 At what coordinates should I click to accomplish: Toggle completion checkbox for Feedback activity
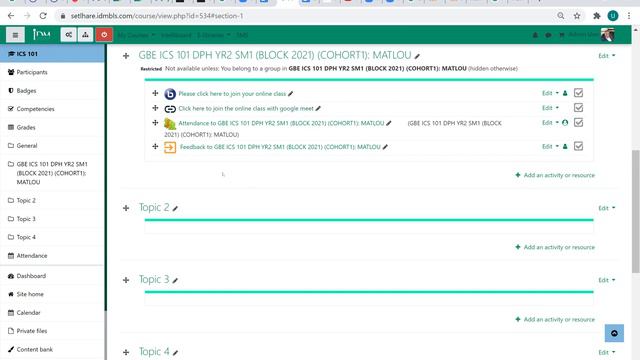click(578, 146)
